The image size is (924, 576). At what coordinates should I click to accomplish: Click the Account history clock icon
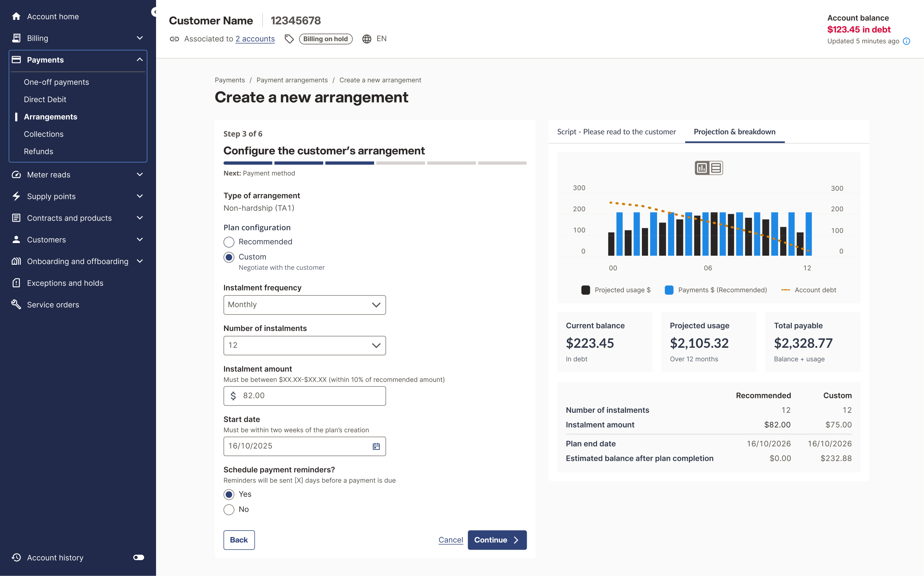pyautogui.click(x=16, y=557)
